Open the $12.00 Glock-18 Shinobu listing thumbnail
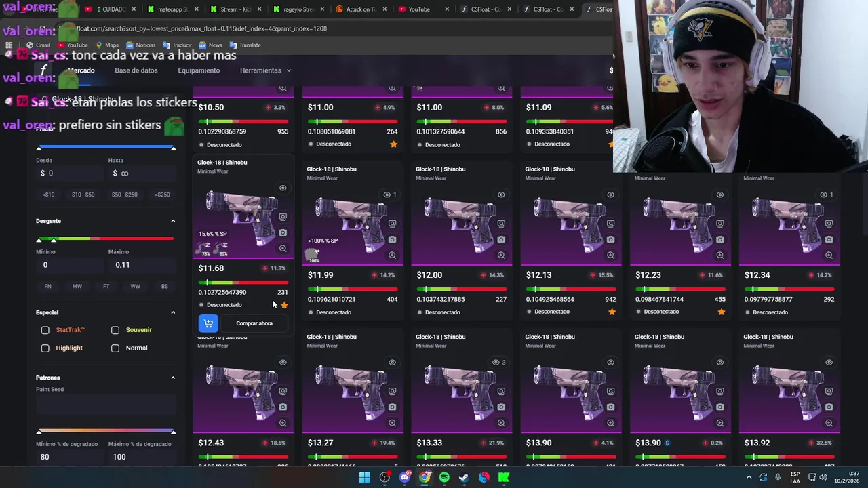Viewport: 868px width, 488px height. (462, 224)
